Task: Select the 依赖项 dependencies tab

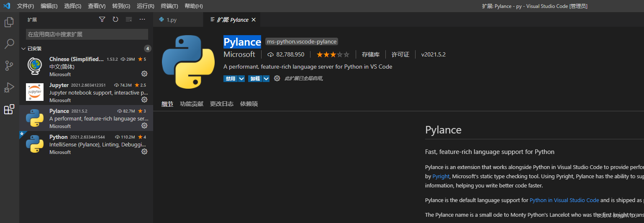Action: click(249, 104)
